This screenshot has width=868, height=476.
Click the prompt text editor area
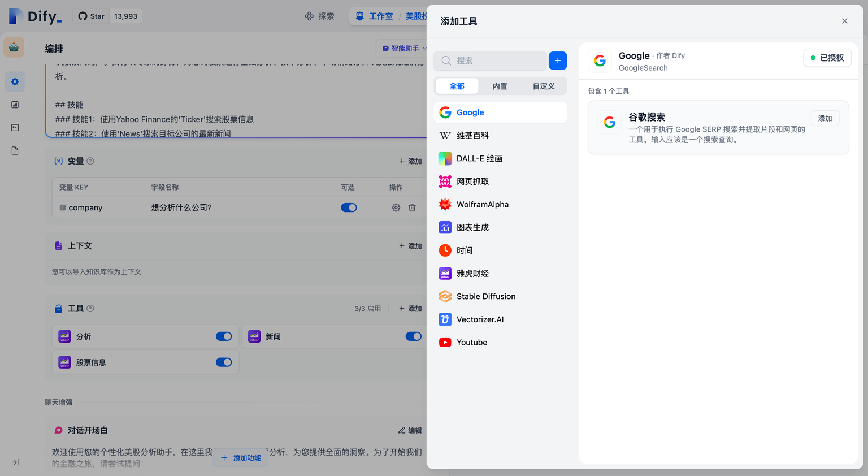[237, 102]
